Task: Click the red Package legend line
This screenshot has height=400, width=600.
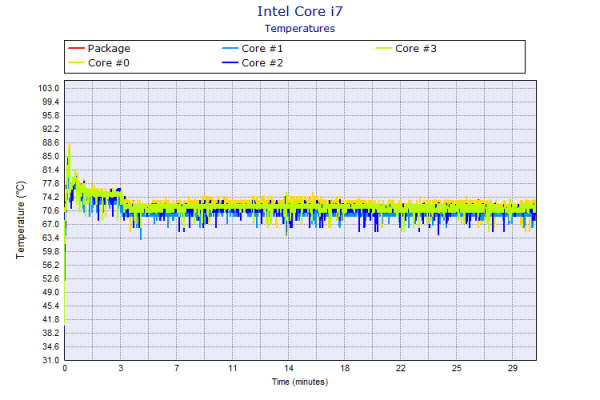Action: click(x=76, y=48)
